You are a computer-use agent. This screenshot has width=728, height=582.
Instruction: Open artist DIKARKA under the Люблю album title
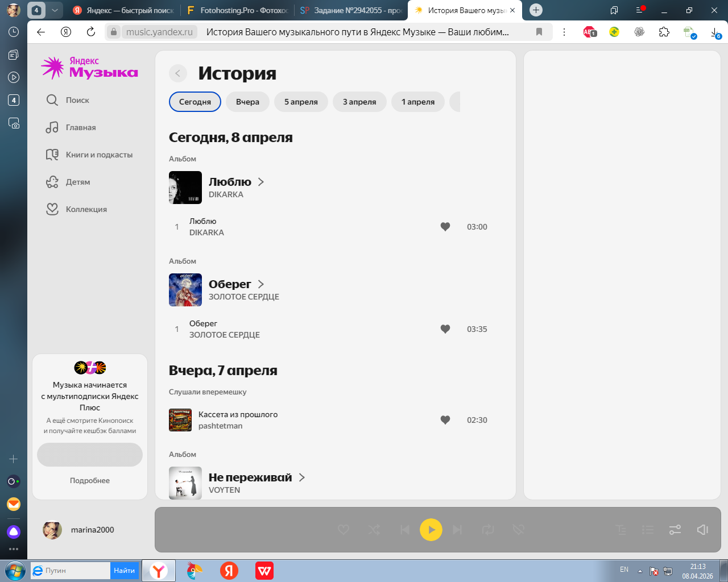(226, 194)
